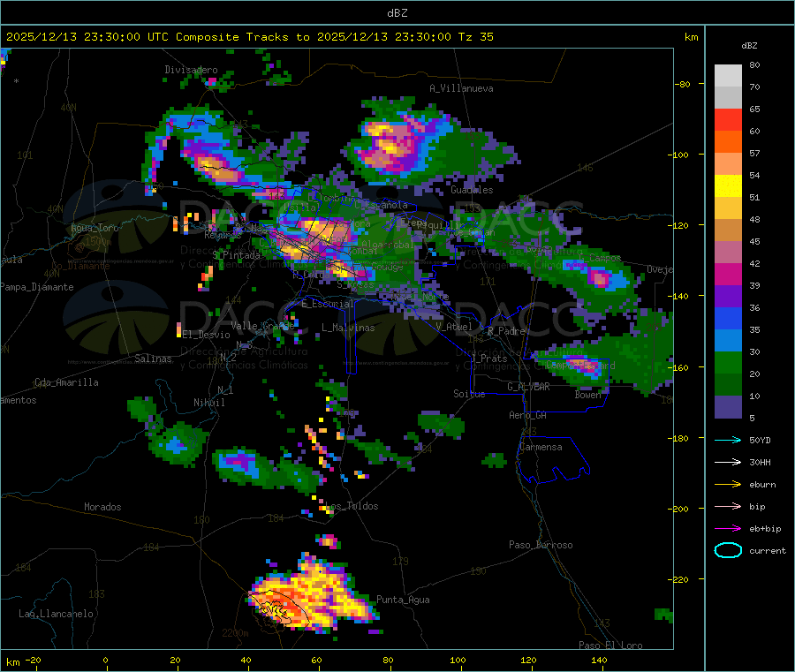The image size is (795, 672).
Task: Click the 'Tz 35' threshold text
Action: tap(475, 37)
